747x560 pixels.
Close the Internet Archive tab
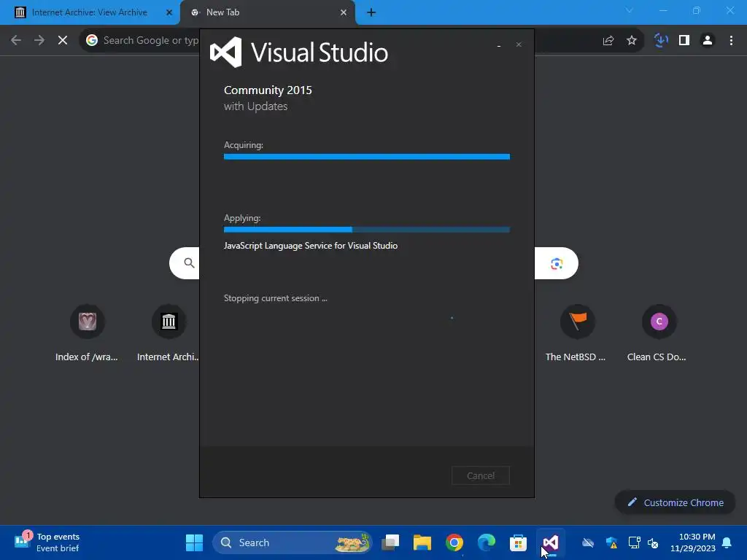[169, 12]
